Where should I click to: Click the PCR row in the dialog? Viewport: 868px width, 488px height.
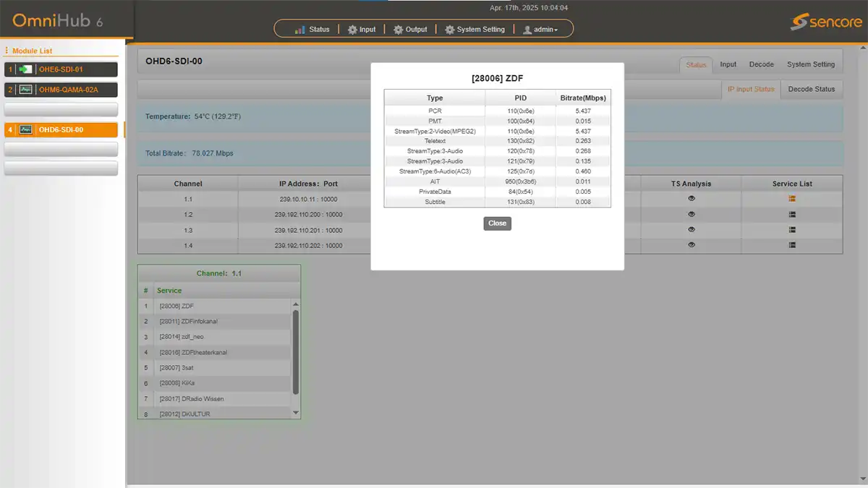pyautogui.click(x=498, y=111)
